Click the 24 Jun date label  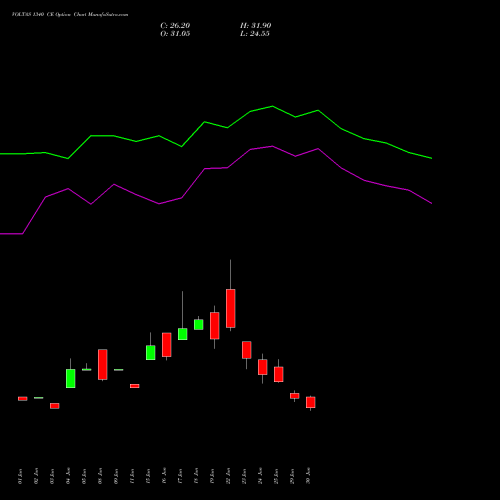coord(260,476)
